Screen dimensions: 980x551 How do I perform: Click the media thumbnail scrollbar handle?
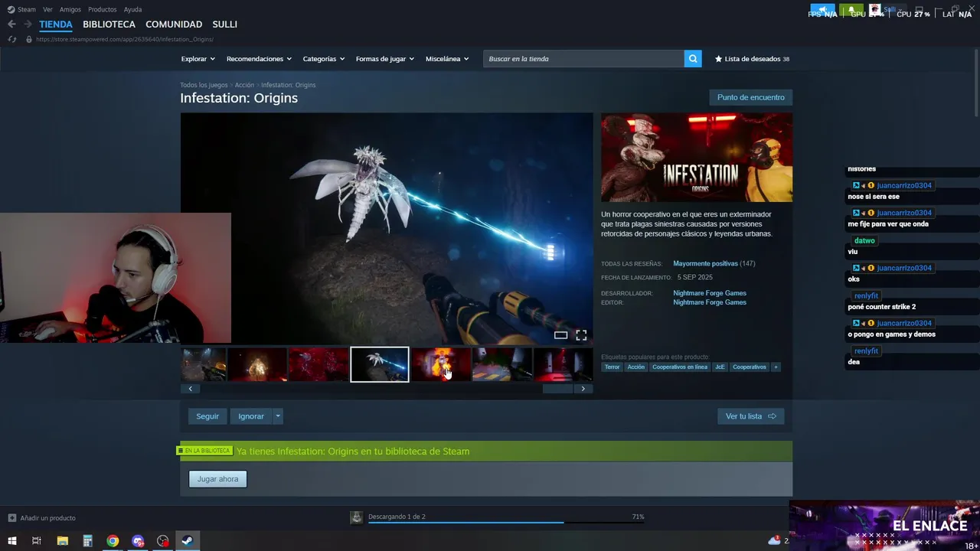click(x=557, y=389)
